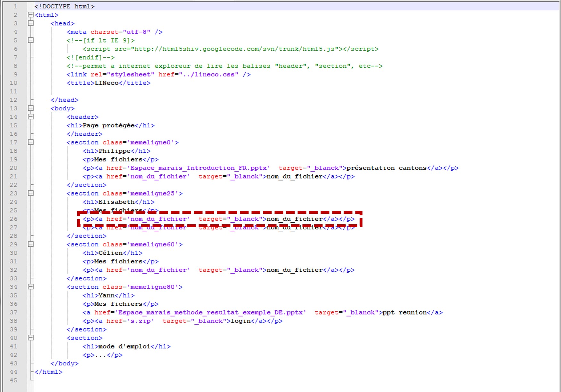Click the <![endif]--> comment line
561x392 pixels.
[91, 57]
